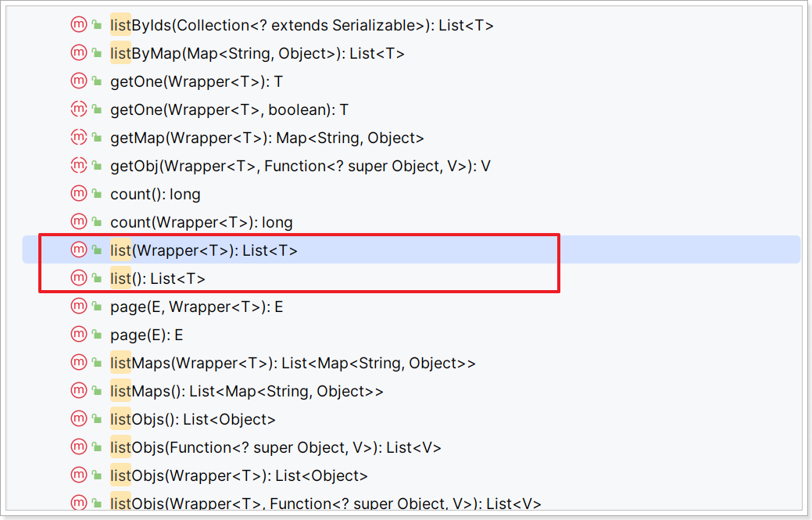This screenshot has height=520, width=812.
Task: Click the green lock icon beside listObjs(): List<Object>
Action: 97,419
